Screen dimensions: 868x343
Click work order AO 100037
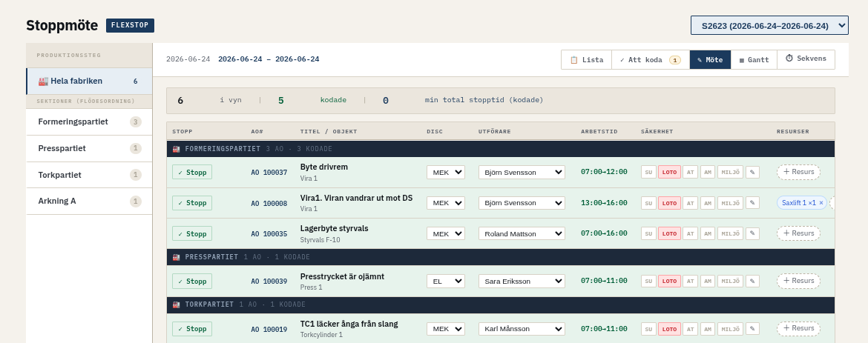click(269, 173)
